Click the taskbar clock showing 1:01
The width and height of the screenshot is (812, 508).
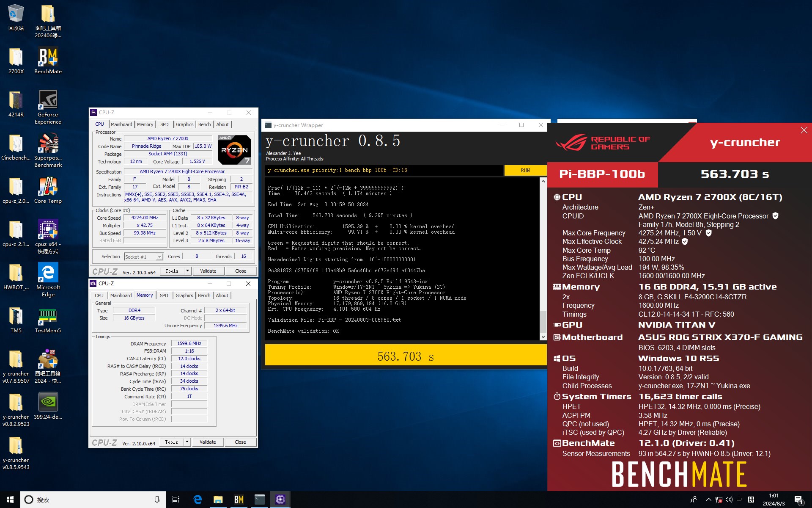[x=774, y=500]
